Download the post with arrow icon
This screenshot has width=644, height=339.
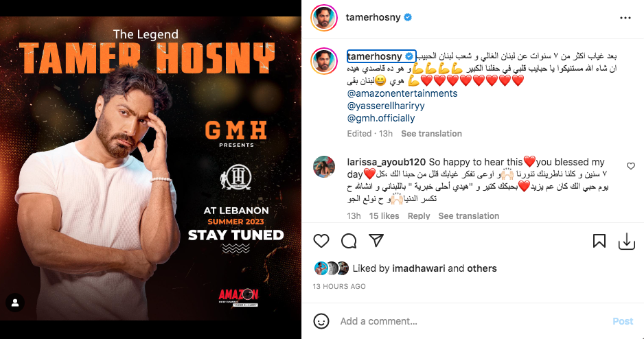click(x=627, y=242)
